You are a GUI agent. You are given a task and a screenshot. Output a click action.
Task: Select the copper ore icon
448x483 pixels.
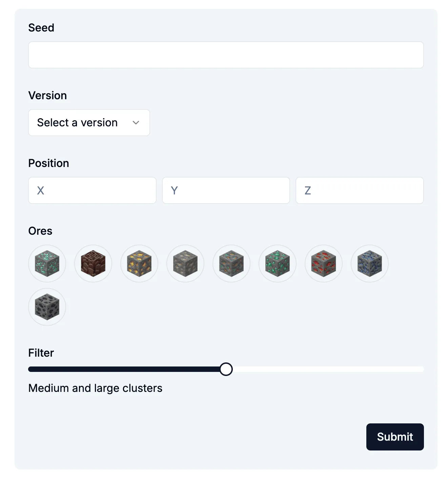231,264
